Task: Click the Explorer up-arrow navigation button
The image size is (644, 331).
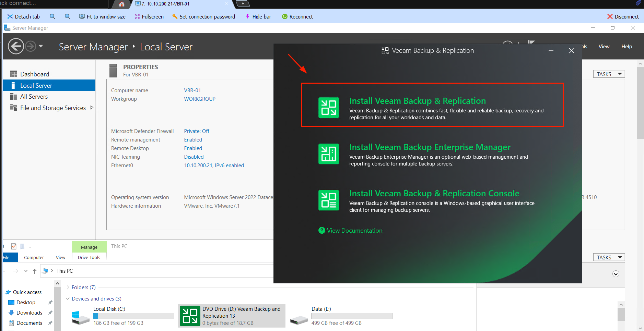Action: [x=35, y=271]
